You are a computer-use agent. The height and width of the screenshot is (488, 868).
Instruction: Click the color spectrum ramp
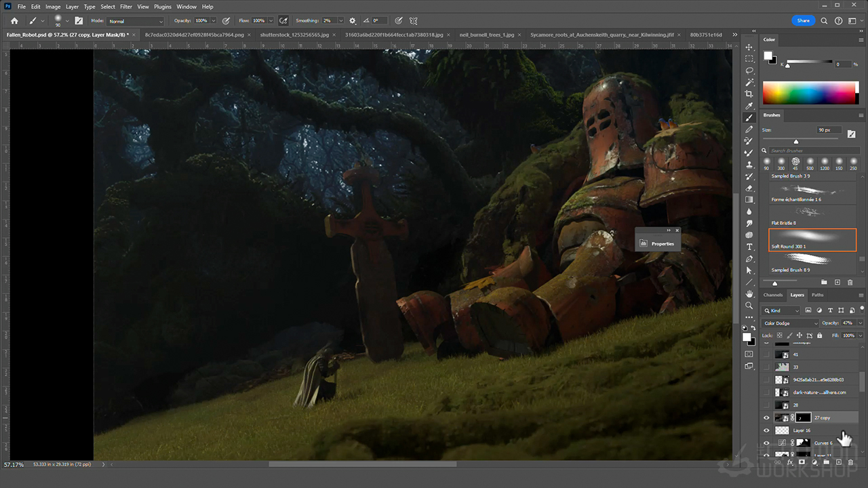point(810,93)
